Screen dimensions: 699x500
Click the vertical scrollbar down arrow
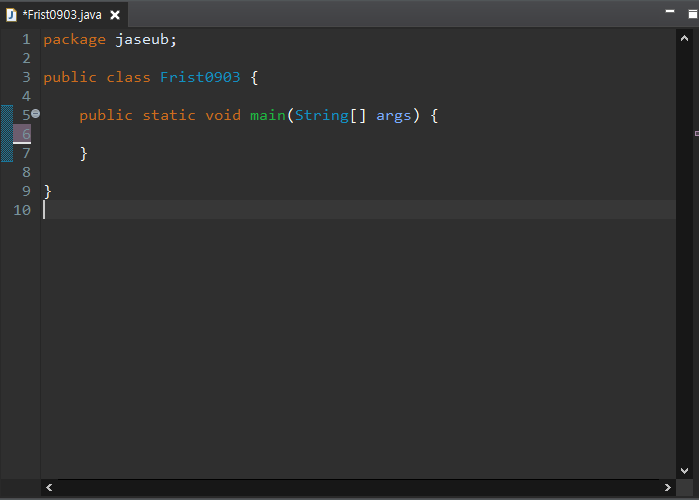[684, 471]
